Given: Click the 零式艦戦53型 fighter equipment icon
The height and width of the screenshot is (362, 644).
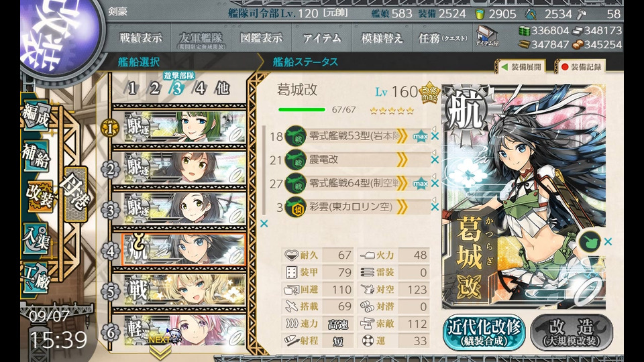Looking at the screenshot, I should [295, 136].
